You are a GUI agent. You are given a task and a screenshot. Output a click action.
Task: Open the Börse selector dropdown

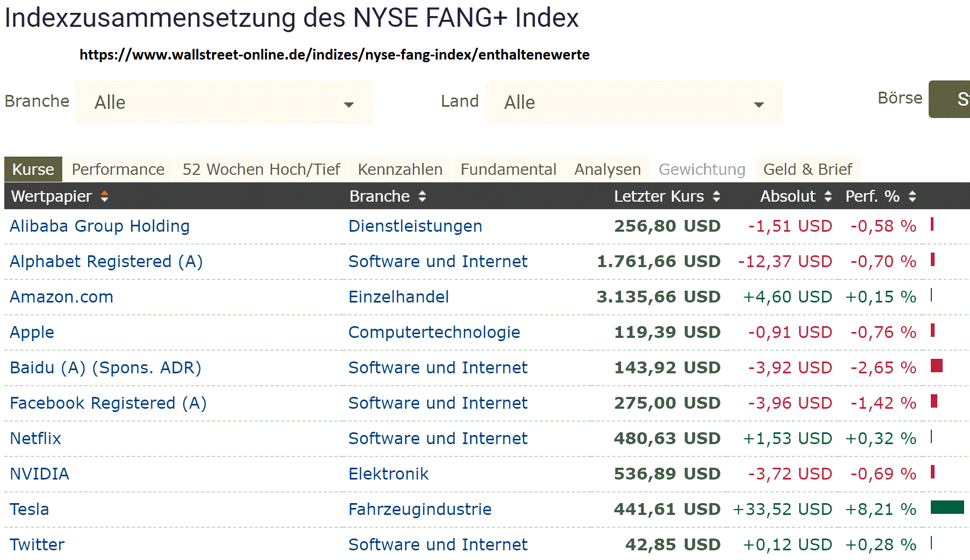pyautogui.click(x=950, y=99)
